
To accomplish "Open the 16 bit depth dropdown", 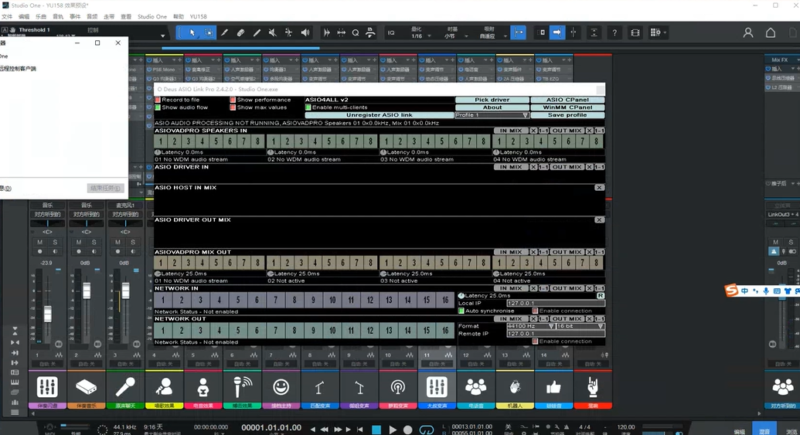I will click(579, 326).
